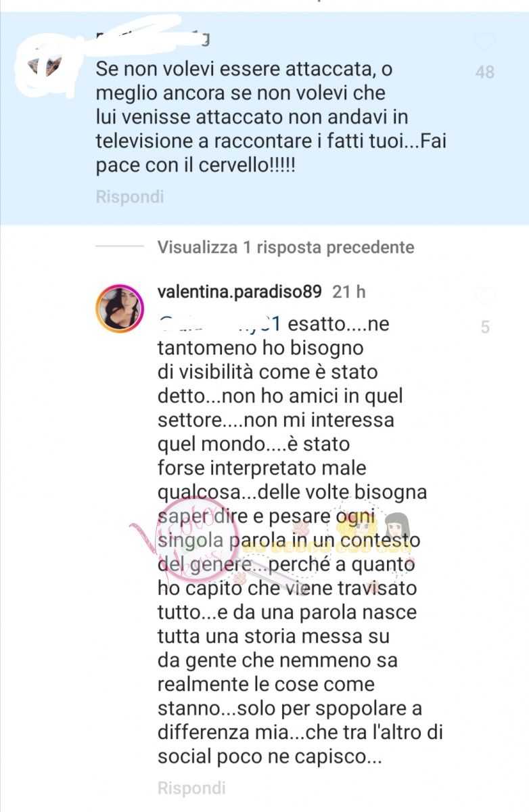Click the line beside Visualizza 1 risposta precedente
The width and height of the screenshot is (529, 812).
click(x=120, y=247)
